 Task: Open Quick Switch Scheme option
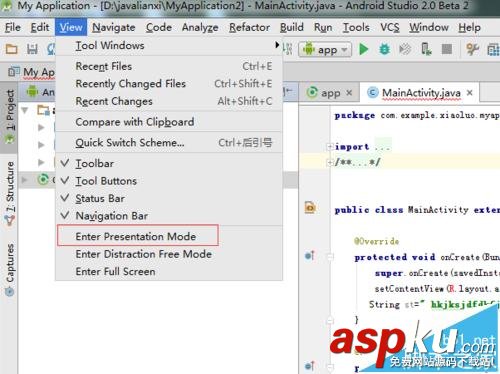pos(169,143)
